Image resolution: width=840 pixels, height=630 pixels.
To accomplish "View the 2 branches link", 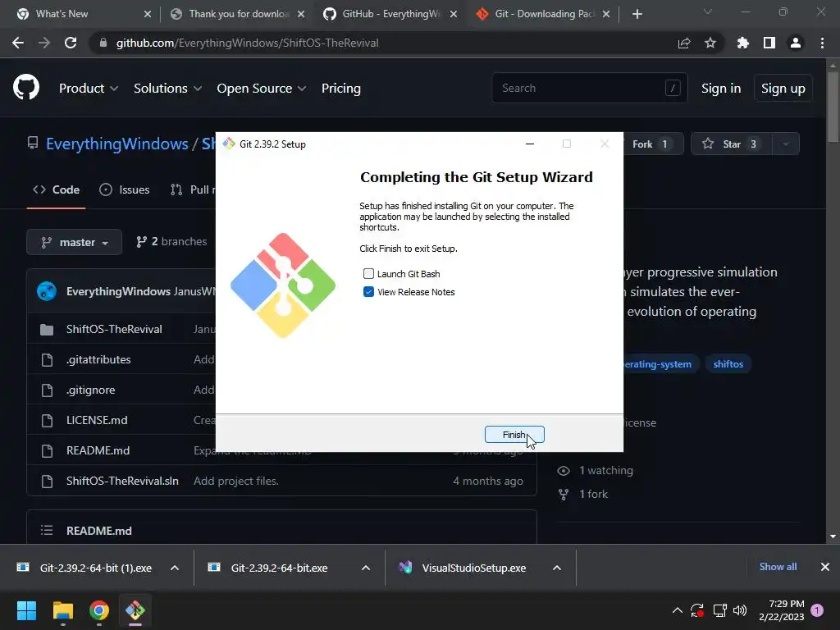I will pos(171,242).
